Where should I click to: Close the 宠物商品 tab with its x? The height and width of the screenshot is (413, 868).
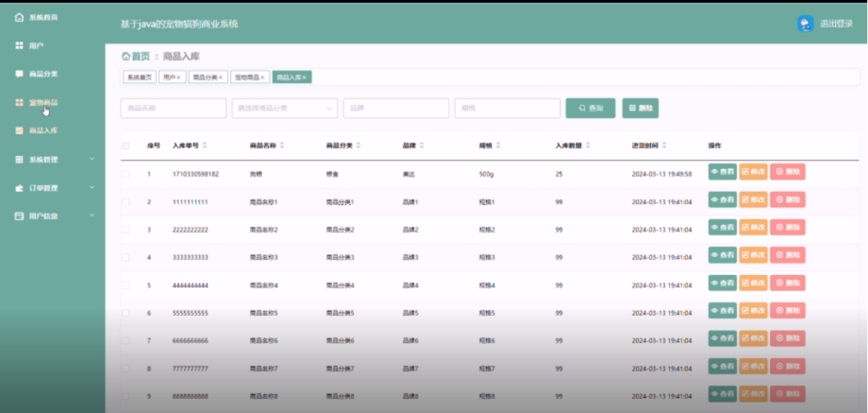click(x=262, y=78)
